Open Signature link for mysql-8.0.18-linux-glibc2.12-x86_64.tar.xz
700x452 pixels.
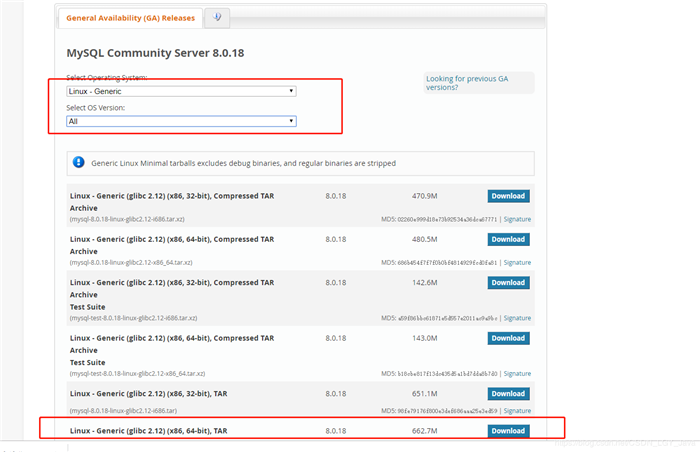click(517, 263)
